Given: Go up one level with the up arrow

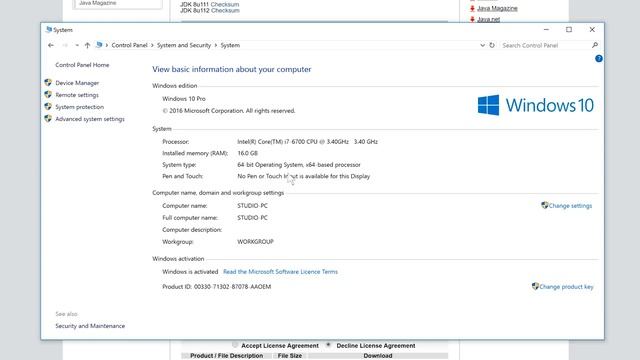Looking at the screenshot, I should [87, 45].
